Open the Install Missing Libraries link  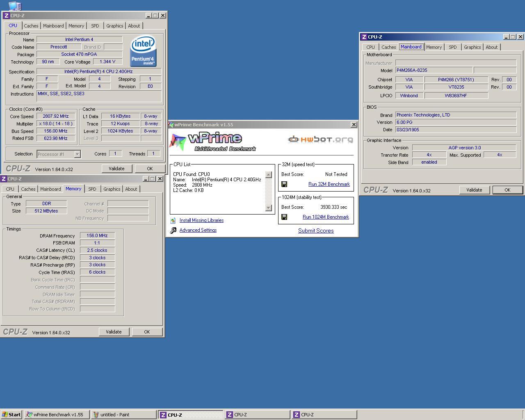201,220
